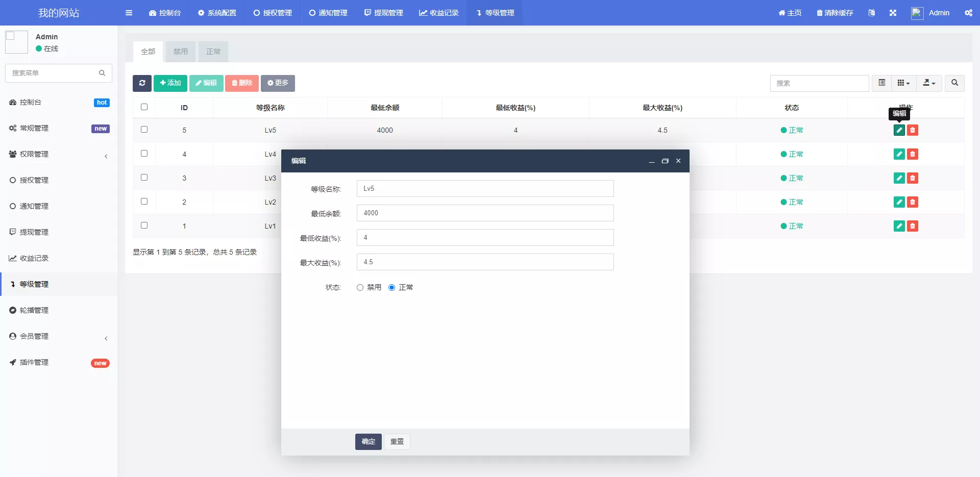The width and height of the screenshot is (980, 477).
Task: Open the export dropdown in the table toolbar
Action: pyautogui.click(x=929, y=83)
